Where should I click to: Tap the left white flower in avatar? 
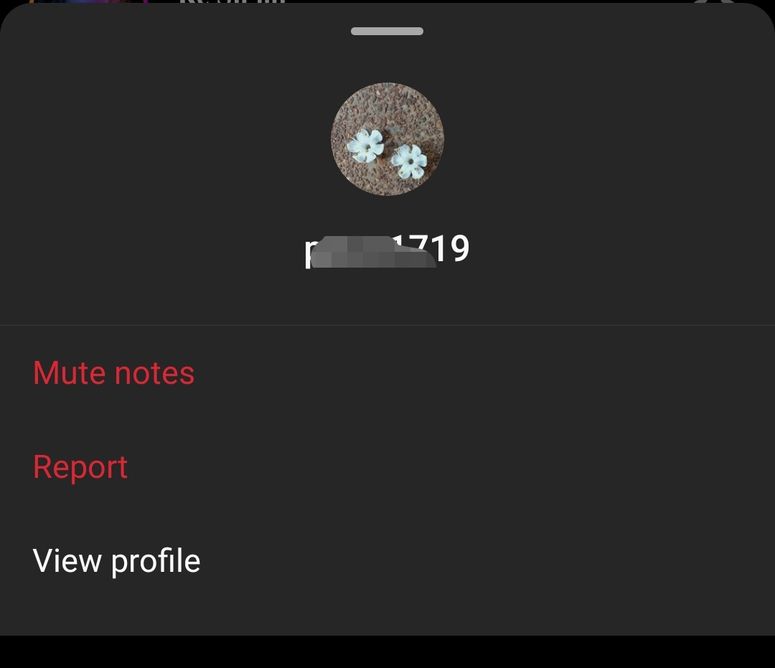pyautogui.click(x=365, y=145)
